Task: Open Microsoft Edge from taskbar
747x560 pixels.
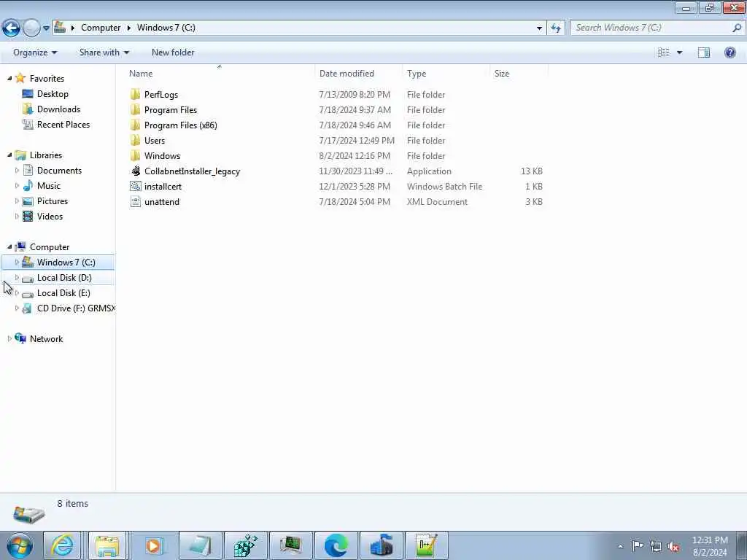Action: pyautogui.click(x=336, y=545)
